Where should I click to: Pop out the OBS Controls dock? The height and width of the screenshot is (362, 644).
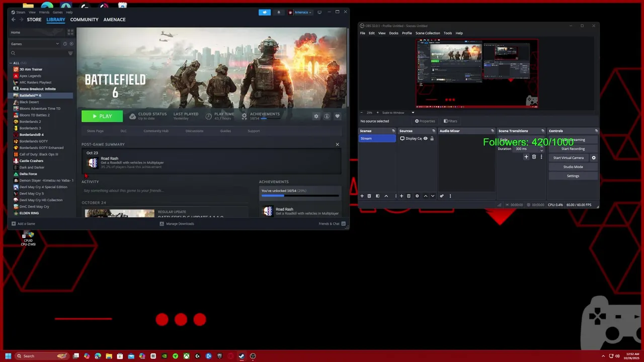(x=596, y=131)
